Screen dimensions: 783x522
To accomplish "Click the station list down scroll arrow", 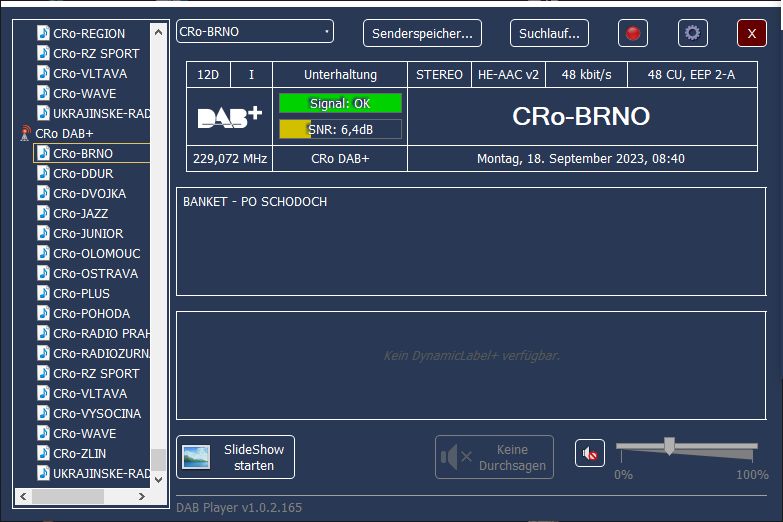I will pyautogui.click(x=158, y=480).
